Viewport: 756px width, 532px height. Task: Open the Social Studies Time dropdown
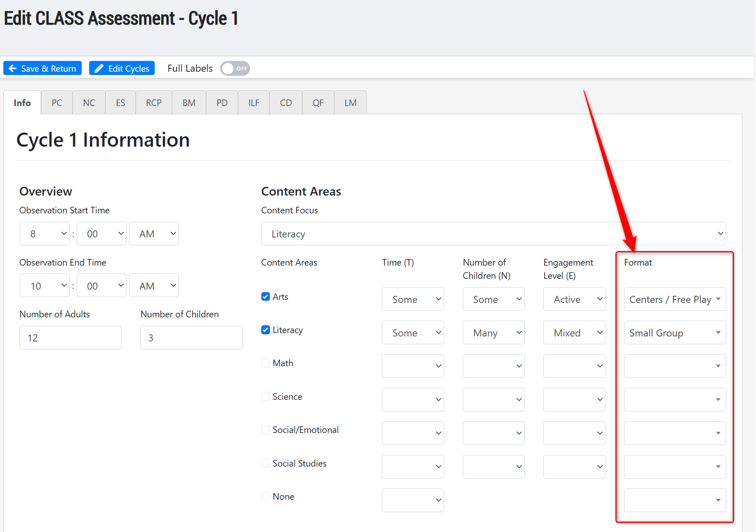[413, 467]
